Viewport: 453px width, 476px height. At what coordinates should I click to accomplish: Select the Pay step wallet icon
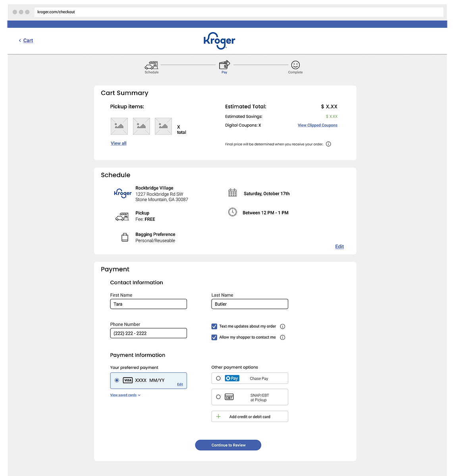[x=224, y=65]
